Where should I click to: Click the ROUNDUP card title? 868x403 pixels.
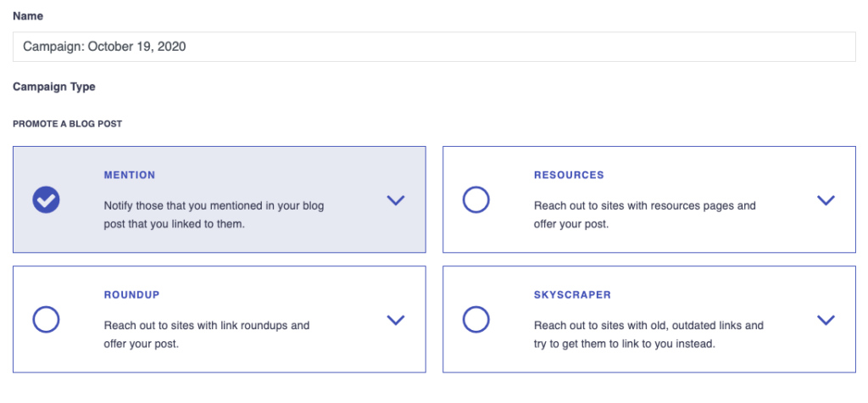[x=131, y=295]
